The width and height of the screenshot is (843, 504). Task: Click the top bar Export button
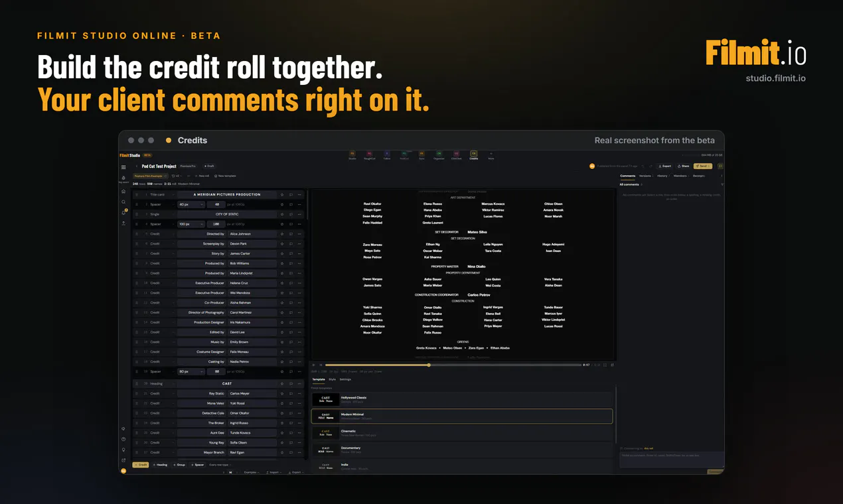(664, 166)
